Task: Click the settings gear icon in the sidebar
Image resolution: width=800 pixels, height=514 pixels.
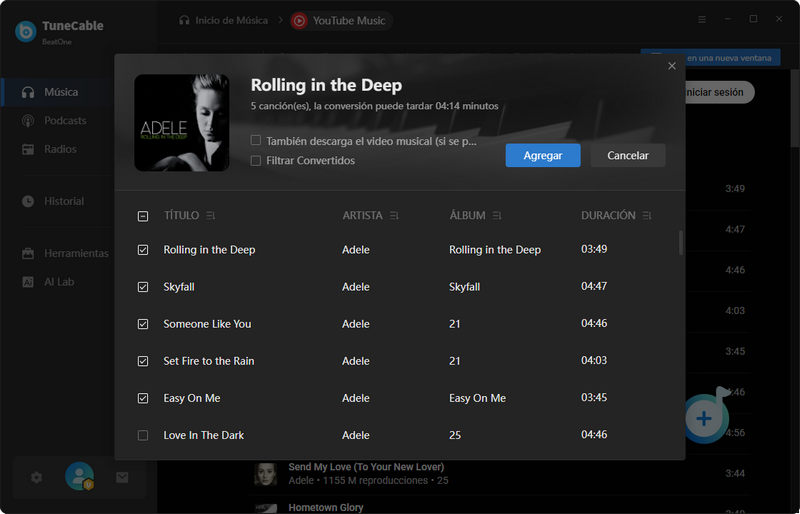Action: pos(37,478)
